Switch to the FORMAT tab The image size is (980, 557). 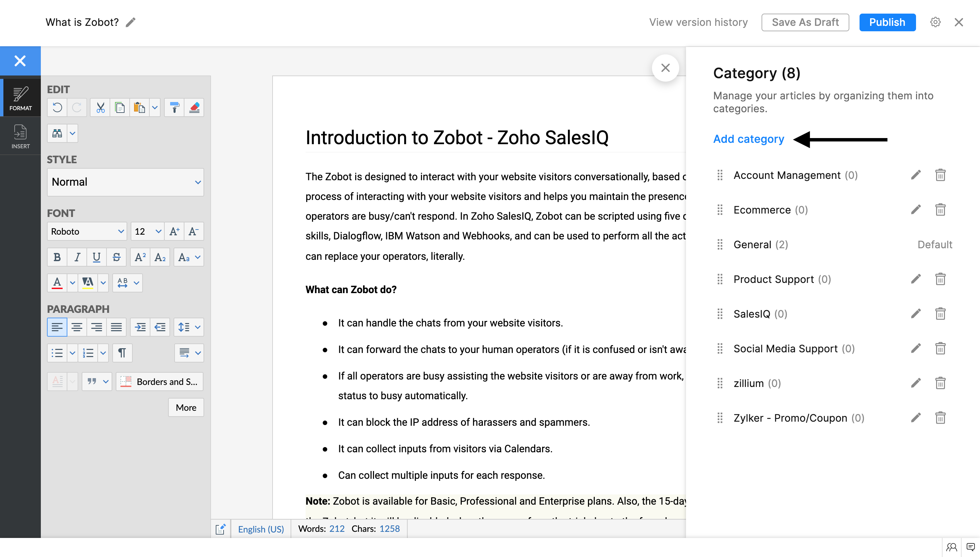point(20,98)
